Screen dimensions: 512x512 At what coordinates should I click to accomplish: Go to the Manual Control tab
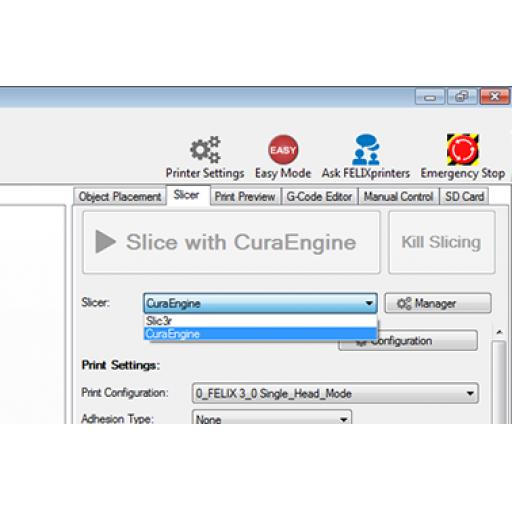click(398, 197)
